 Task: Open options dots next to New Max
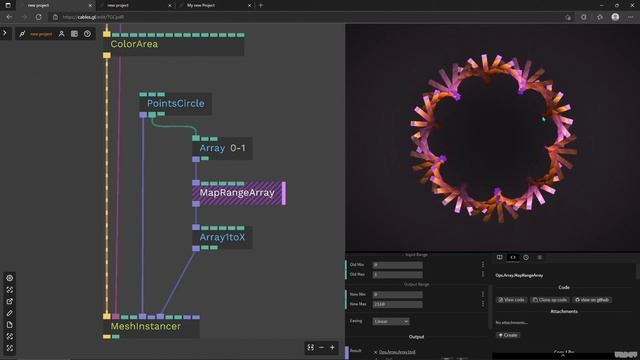click(x=483, y=304)
